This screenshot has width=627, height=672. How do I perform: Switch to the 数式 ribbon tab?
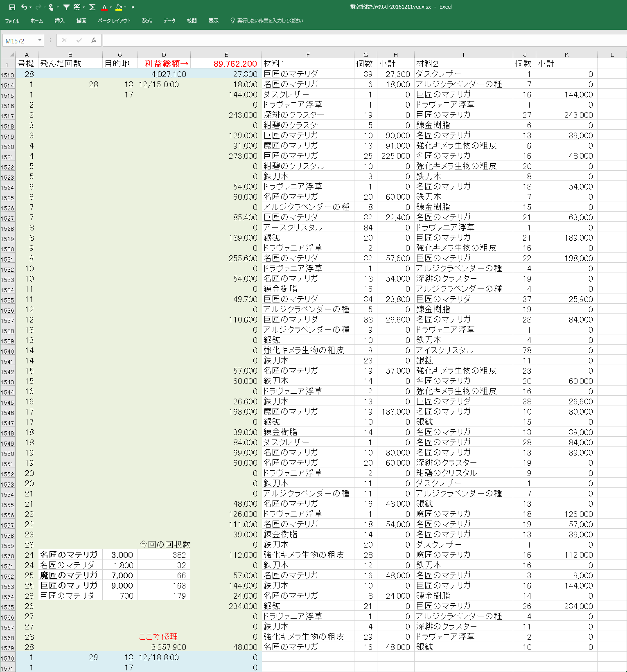[147, 21]
